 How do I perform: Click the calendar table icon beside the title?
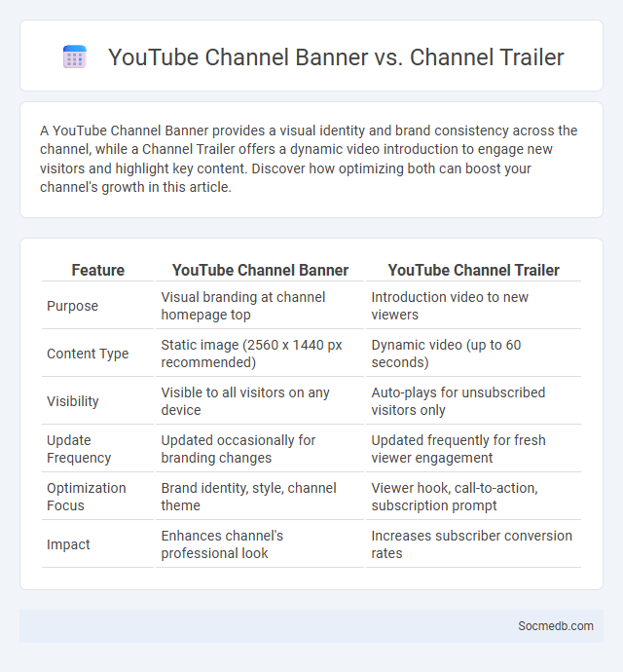point(75,56)
